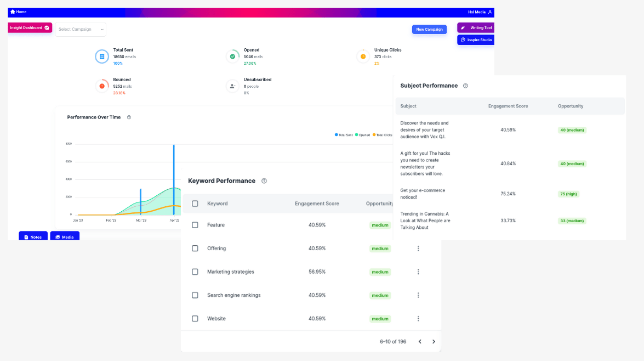Screen dimensions: 644x361
Task: Click help icon beside Keyword Performance
Action: click(264, 181)
